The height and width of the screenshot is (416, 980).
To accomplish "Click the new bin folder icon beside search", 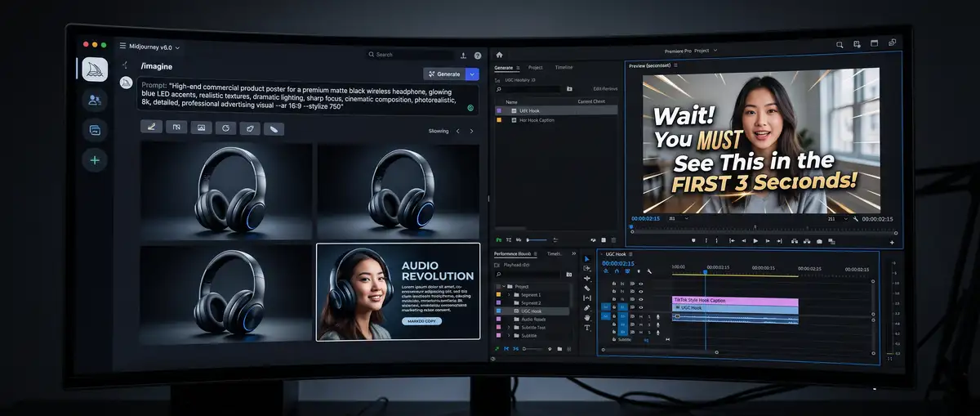I will pyautogui.click(x=570, y=88).
